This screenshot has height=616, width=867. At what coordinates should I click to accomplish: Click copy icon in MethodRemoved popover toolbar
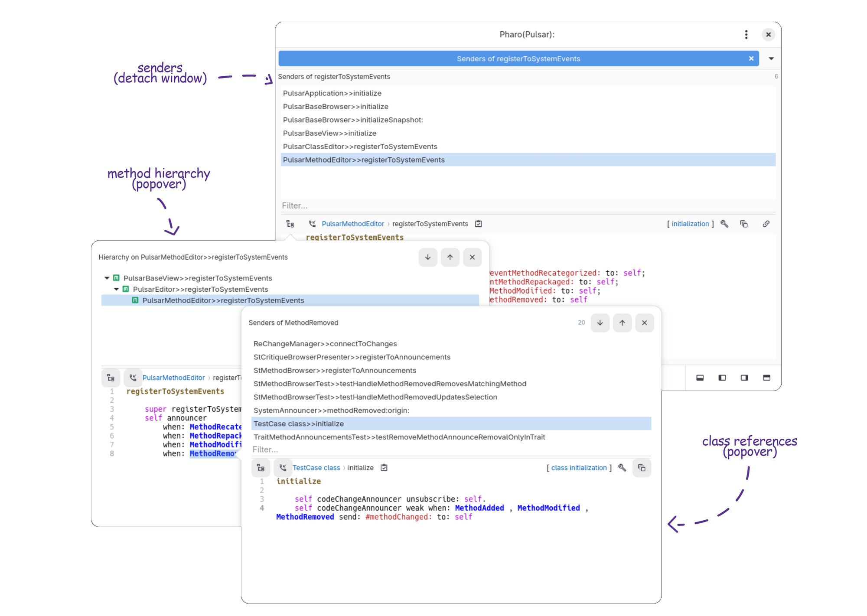(642, 468)
